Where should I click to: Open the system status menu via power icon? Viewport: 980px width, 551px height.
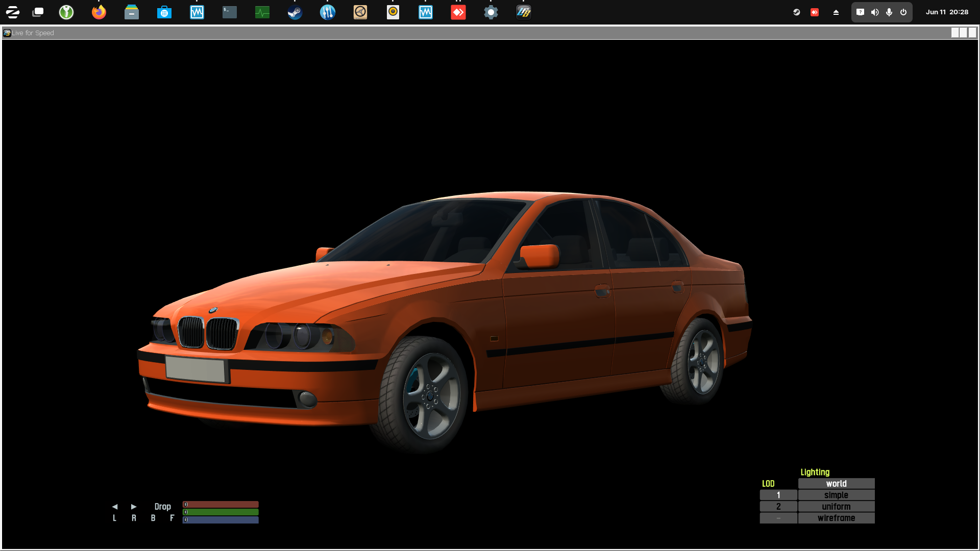click(903, 12)
